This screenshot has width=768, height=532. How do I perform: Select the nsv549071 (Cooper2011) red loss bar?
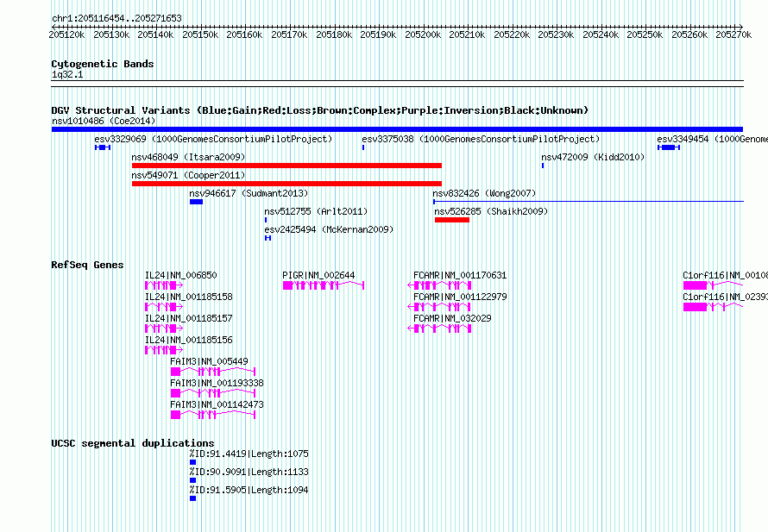click(286, 184)
